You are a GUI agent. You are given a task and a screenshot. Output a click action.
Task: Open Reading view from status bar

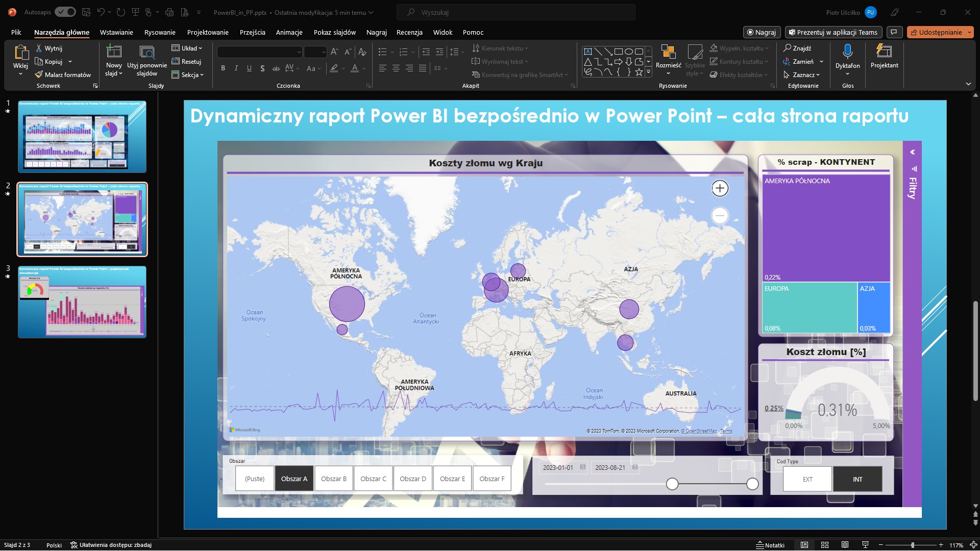[x=845, y=545]
